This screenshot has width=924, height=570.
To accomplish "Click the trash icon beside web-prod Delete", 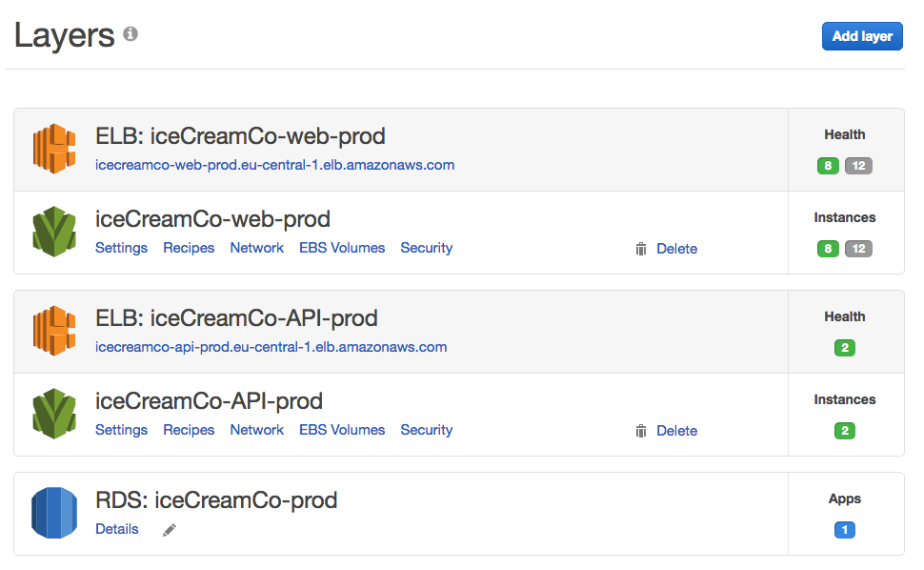I will point(641,249).
